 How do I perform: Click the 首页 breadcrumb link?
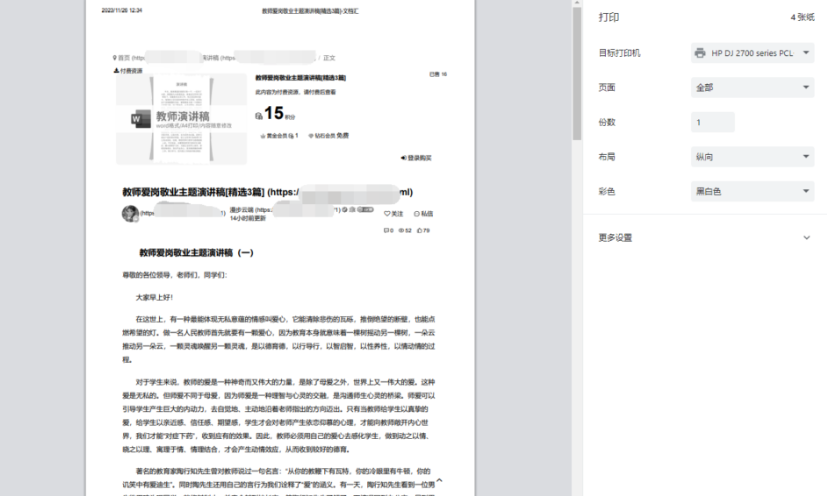[x=123, y=58]
